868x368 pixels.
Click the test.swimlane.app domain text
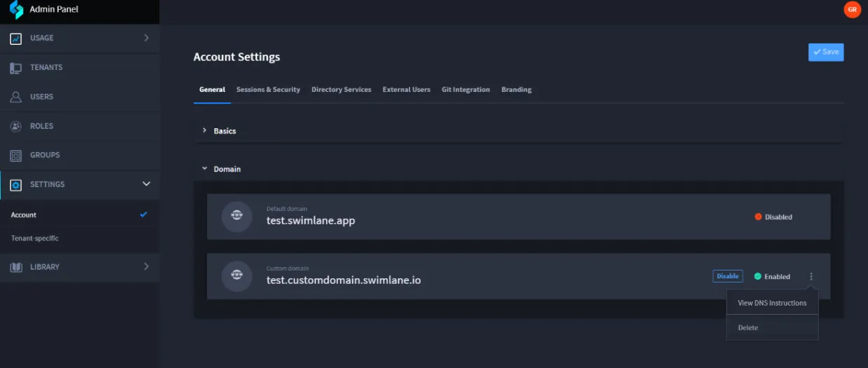click(311, 221)
